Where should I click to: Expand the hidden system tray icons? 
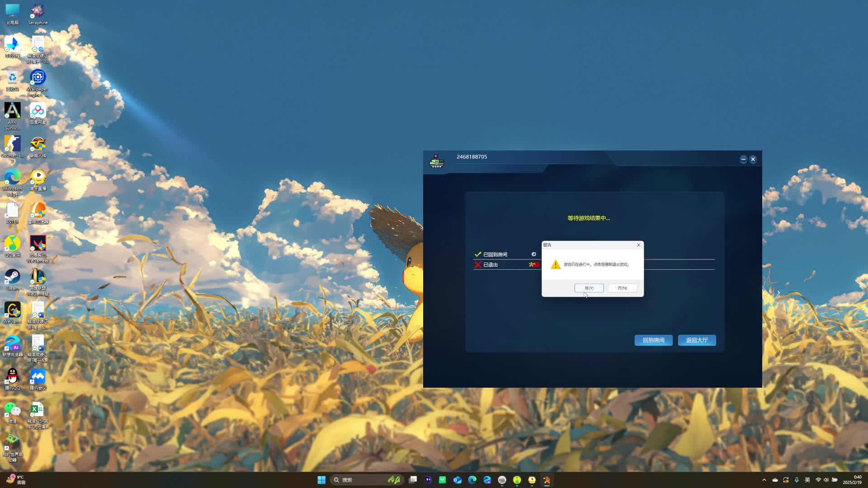click(764, 480)
